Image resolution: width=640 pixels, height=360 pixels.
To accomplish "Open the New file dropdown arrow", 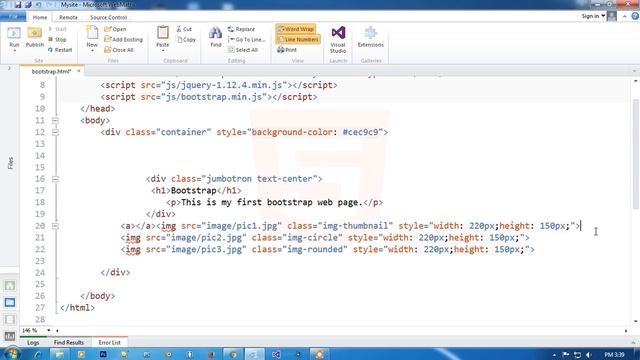I will pos(92,51).
